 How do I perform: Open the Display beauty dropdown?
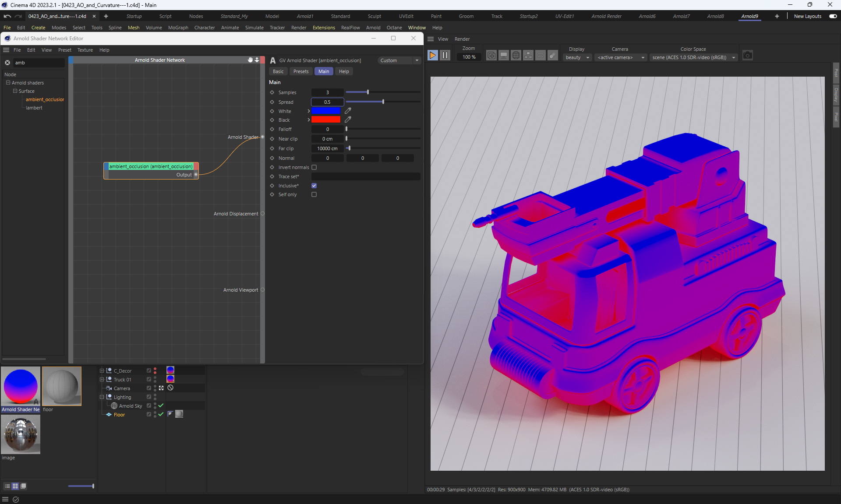pos(577,57)
